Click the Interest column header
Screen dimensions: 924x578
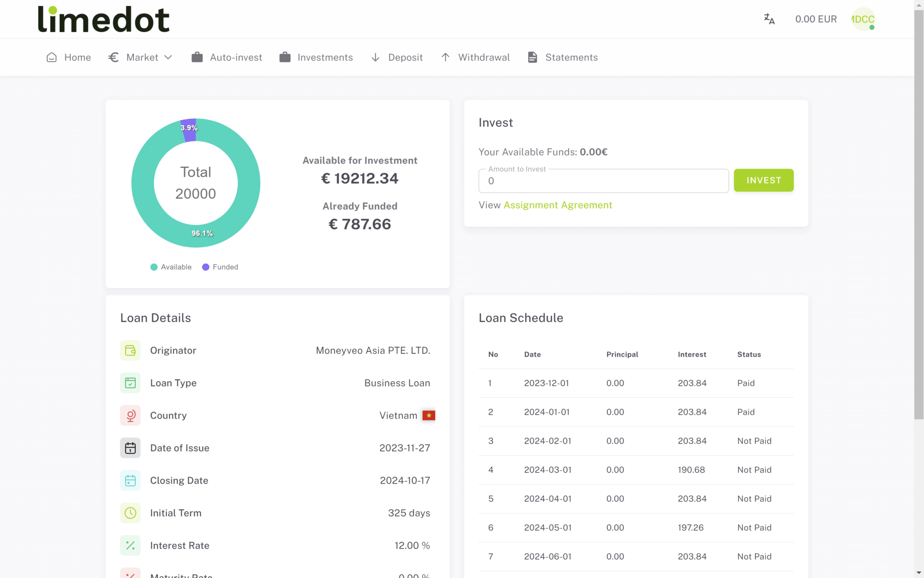tap(692, 354)
